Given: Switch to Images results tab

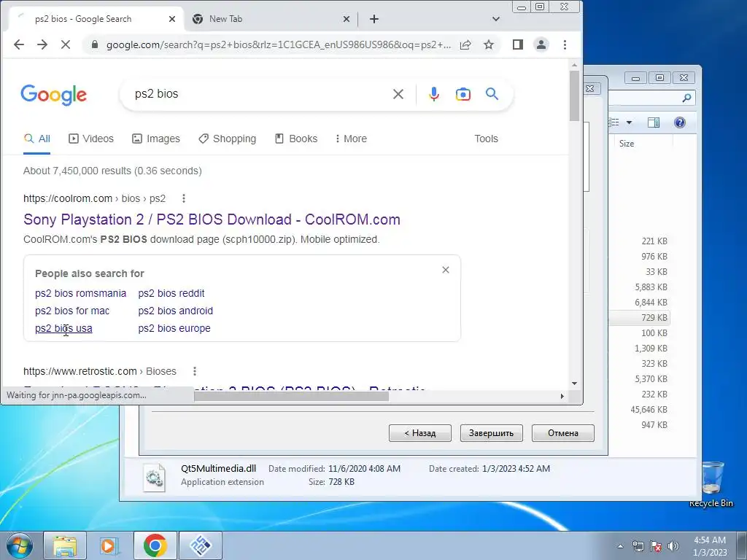Looking at the screenshot, I should (x=156, y=139).
